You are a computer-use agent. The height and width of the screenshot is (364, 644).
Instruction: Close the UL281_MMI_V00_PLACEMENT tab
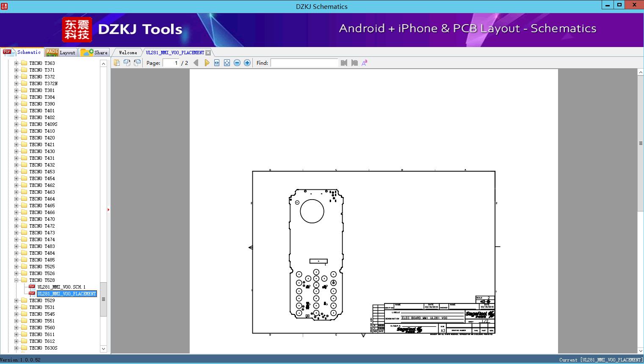click(x=208, y=53)
